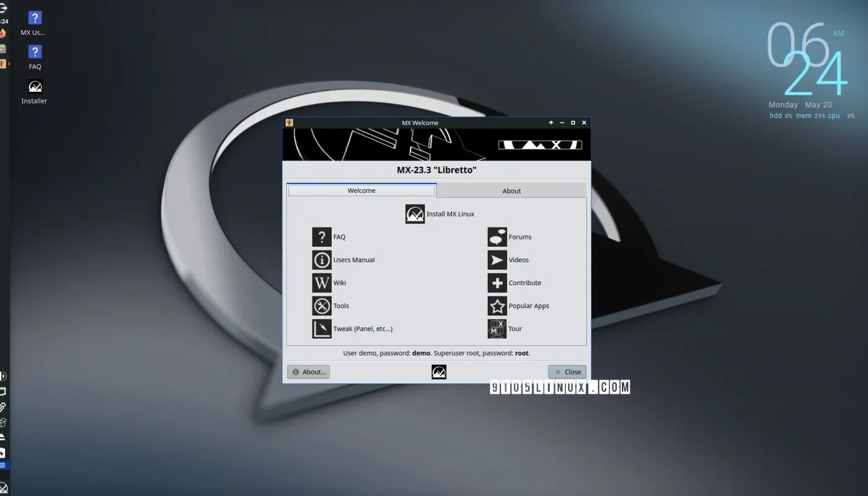The image size is (868, 496).
Task: Open Popular Apps installer
Action: click(x=518, y=306)
